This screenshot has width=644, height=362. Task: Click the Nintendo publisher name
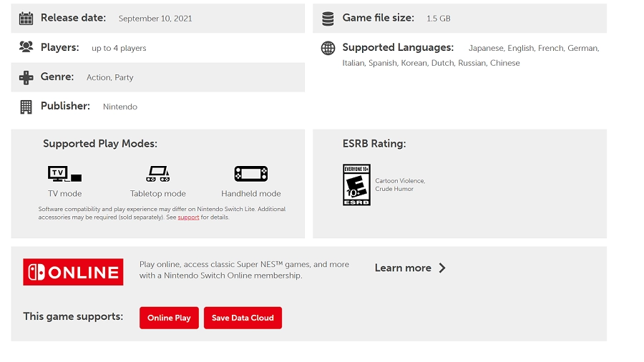[x=120, y=107]
